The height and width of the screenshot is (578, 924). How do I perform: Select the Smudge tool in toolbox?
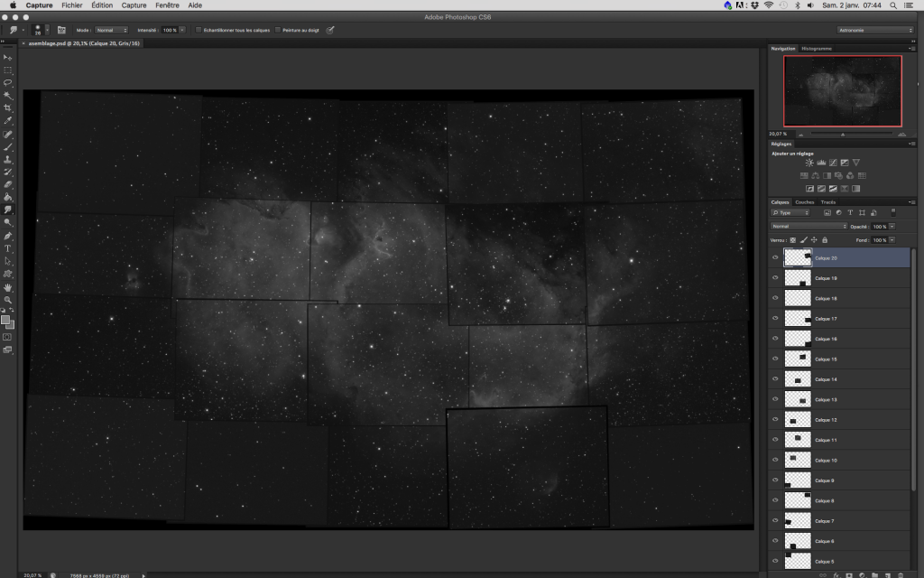pos(7,210)
